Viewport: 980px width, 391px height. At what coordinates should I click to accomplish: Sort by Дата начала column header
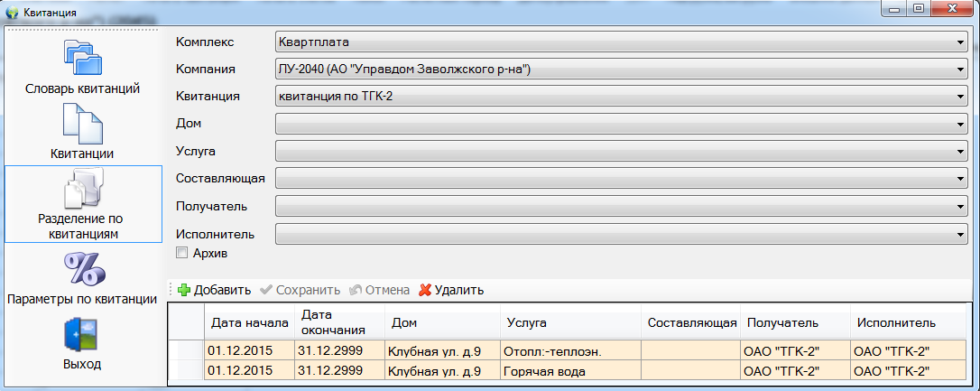(x=249, y=322)
